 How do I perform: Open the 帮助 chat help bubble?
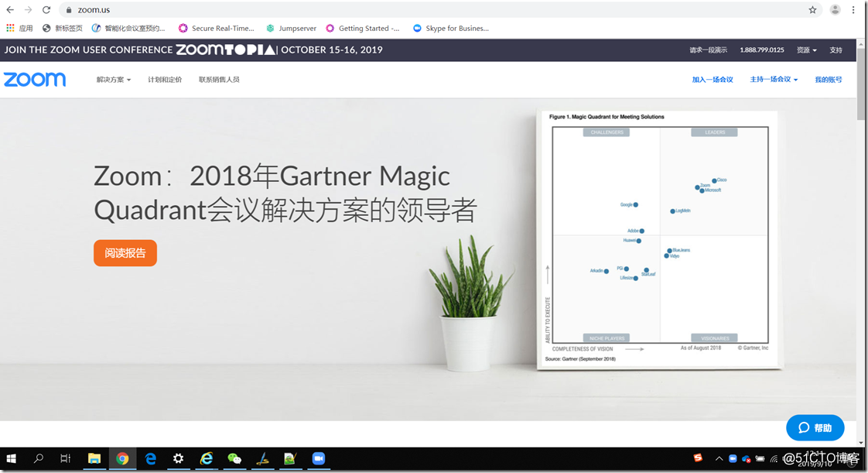815,427
